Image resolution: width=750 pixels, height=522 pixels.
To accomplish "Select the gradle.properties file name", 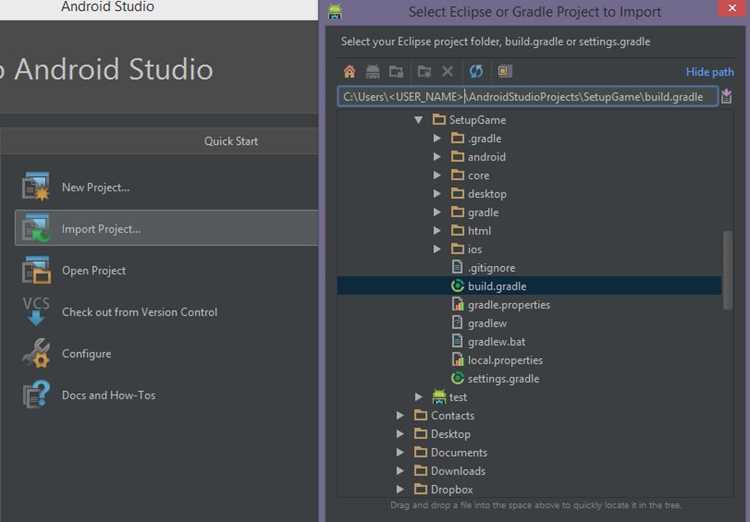I will pos(509,305).
